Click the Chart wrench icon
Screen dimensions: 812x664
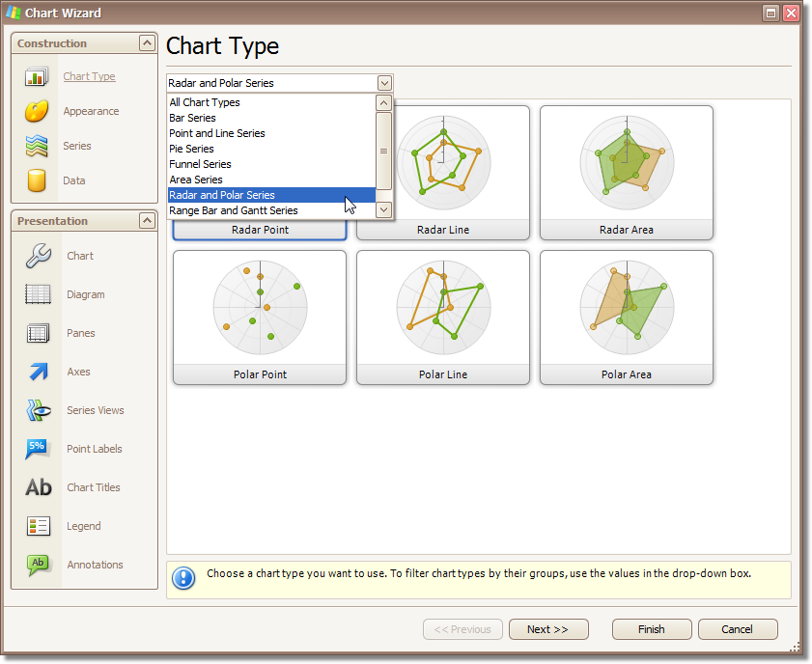coord(38,256)
